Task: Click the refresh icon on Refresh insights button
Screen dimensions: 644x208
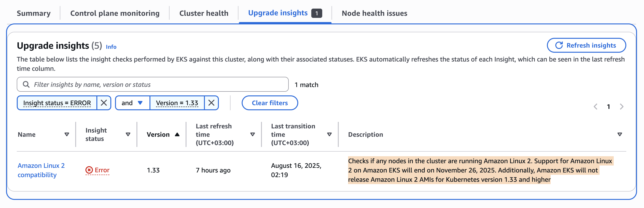Action: (x=559, y=45)
